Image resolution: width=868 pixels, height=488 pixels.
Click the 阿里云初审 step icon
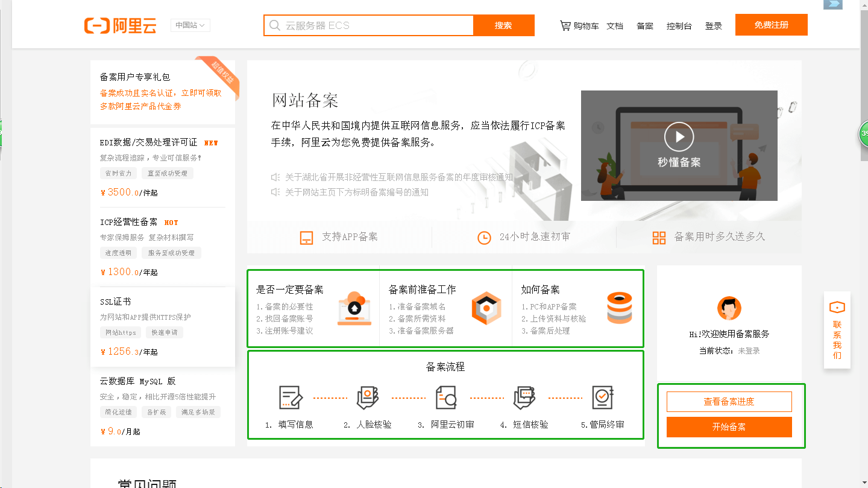[x=445, y=398]
